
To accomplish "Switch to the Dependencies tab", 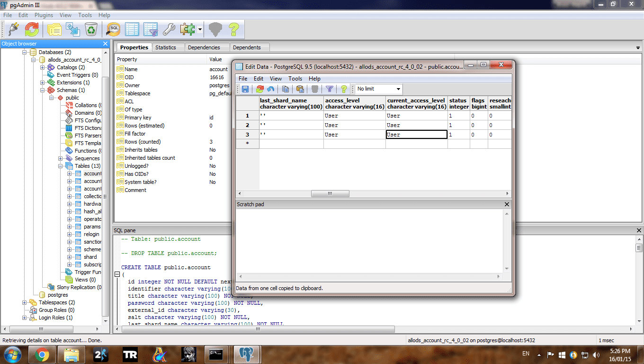I will (204, 47).
